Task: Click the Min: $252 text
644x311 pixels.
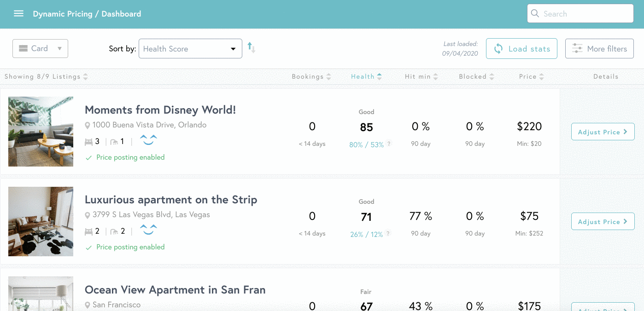Action: 529,233
